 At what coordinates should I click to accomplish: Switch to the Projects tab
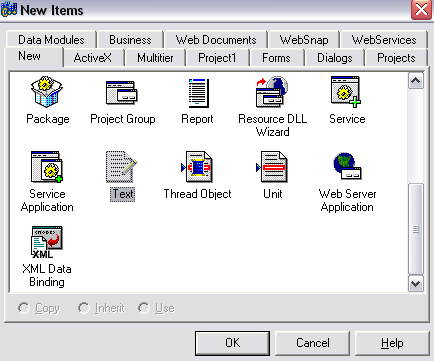pos(396,58)
